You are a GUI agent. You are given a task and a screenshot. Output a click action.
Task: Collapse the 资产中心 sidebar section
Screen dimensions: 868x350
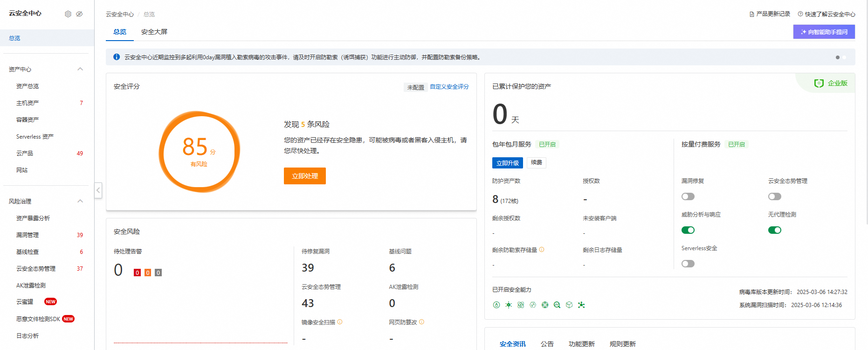[80, 69]
